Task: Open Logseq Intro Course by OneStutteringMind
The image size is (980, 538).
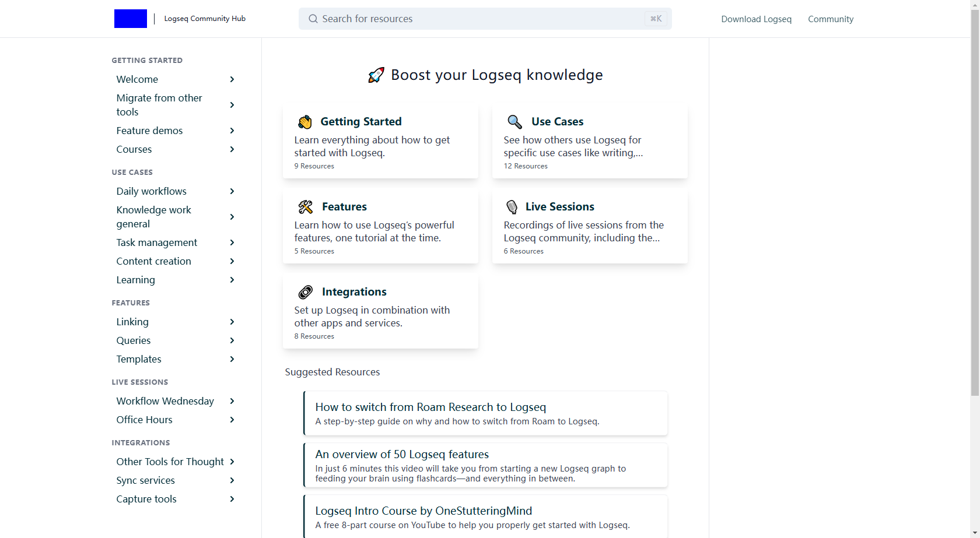Action: (x=423, y=511)
